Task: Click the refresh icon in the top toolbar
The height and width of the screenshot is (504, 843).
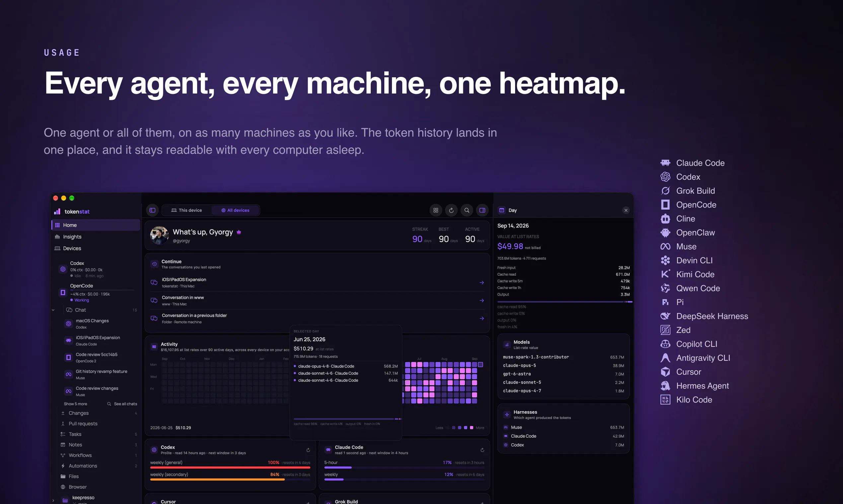Action: [x=451, y=210]
